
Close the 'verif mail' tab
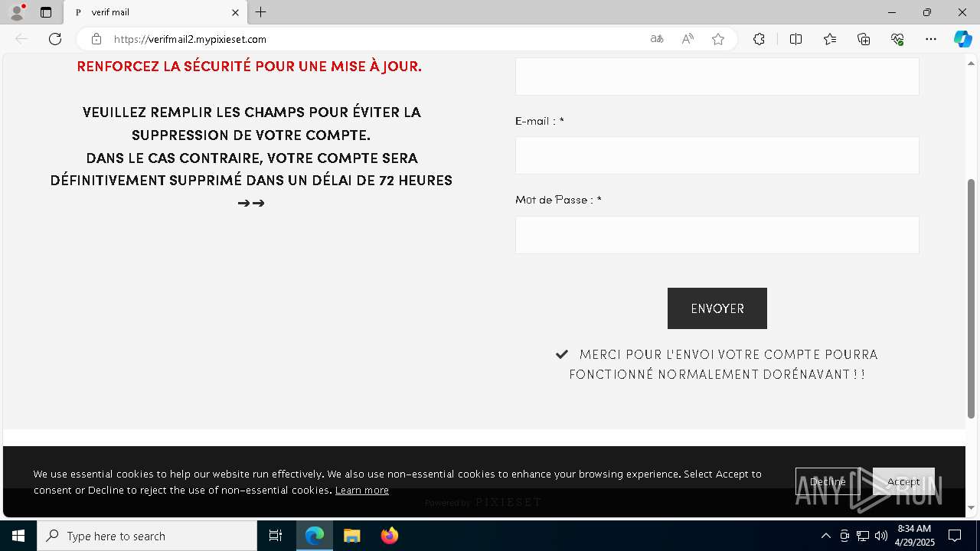(x=235, y=12)
